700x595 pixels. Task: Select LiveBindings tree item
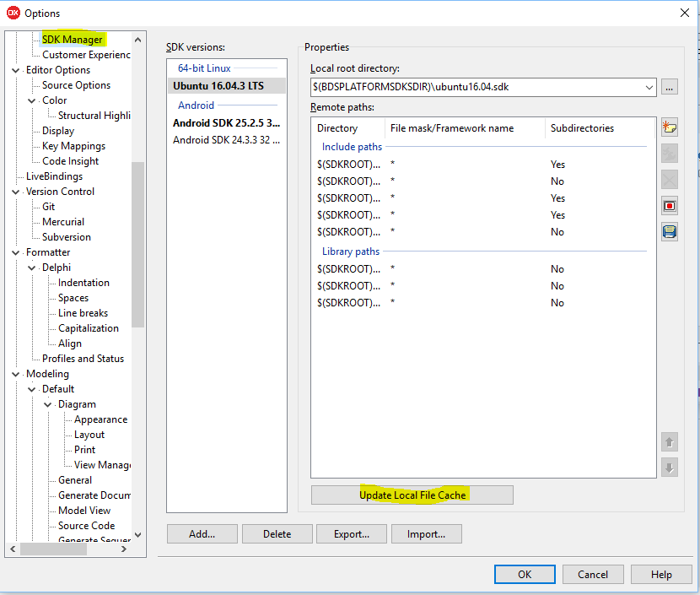tap(55, 176)
